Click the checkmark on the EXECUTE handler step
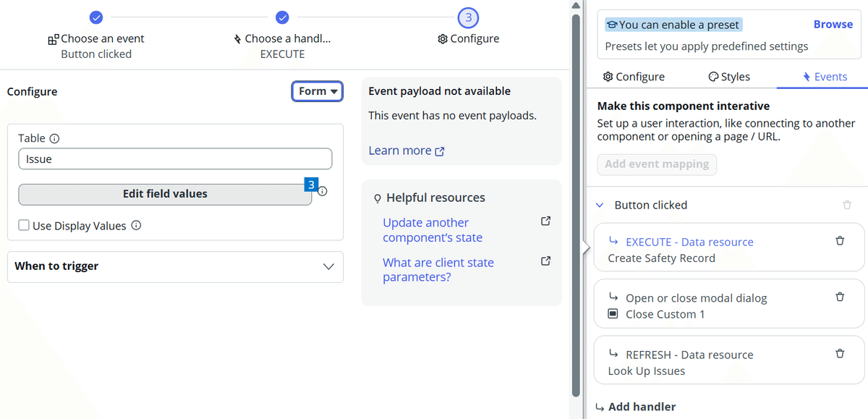The width and height of the screenshot is (868, 419). pos(282,17)
